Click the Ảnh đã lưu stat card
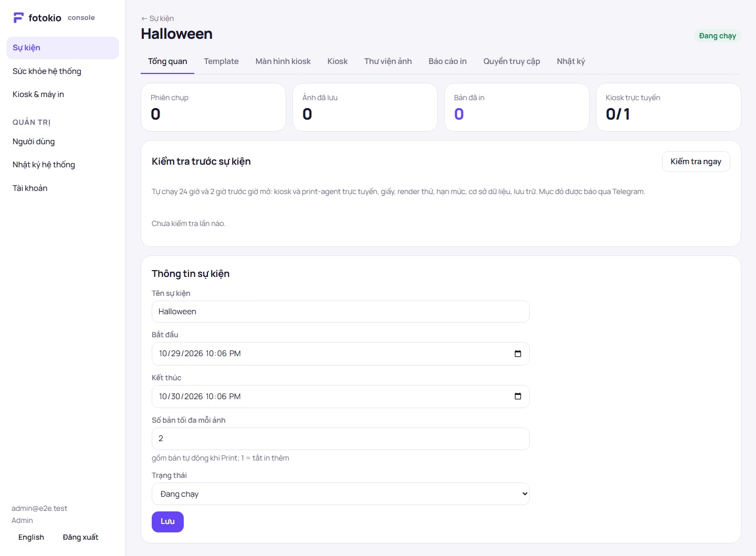The image size is (756, 556). [365, 107]
